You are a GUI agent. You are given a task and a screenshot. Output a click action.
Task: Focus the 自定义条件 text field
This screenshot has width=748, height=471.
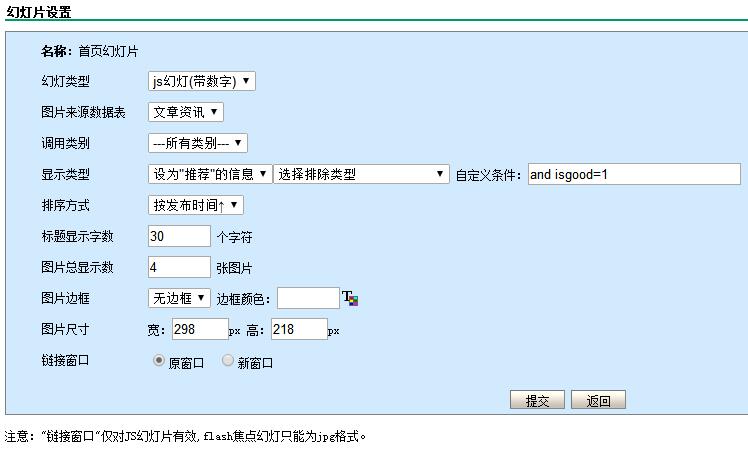[x=633, y=174]
